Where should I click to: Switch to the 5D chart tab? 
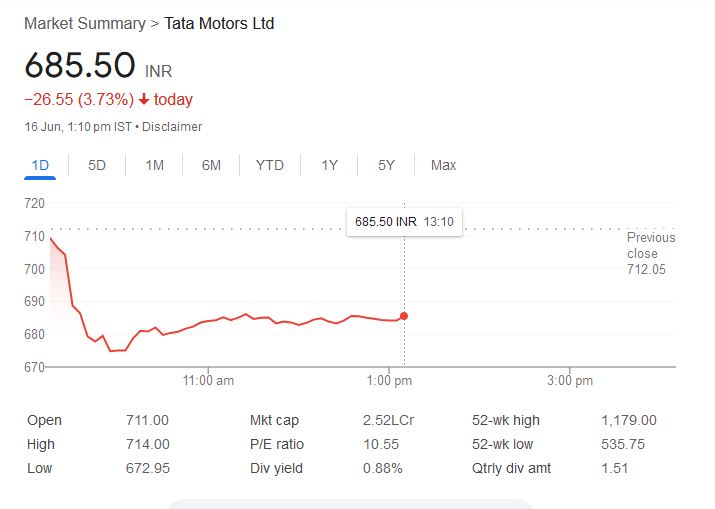click(97, 165)
